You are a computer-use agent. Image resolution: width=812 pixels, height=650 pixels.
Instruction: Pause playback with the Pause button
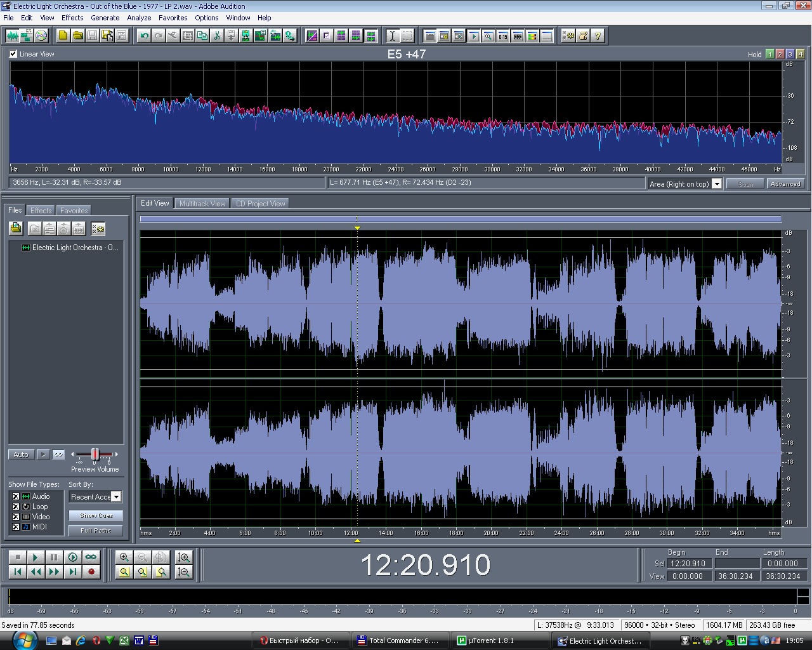coord(54,557)
